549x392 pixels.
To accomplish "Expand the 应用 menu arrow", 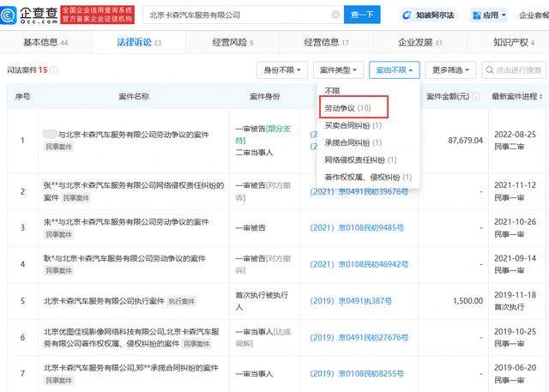I will tap(504, 15).
